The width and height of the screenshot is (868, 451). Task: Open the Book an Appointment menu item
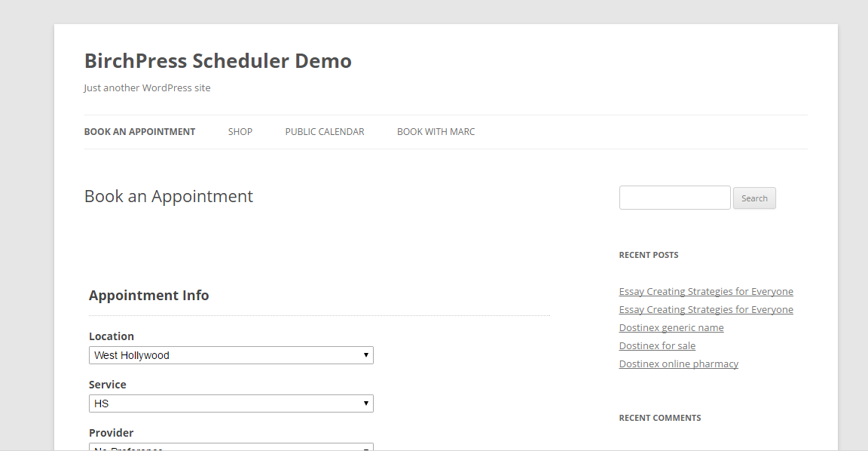(x=139, y=132)
